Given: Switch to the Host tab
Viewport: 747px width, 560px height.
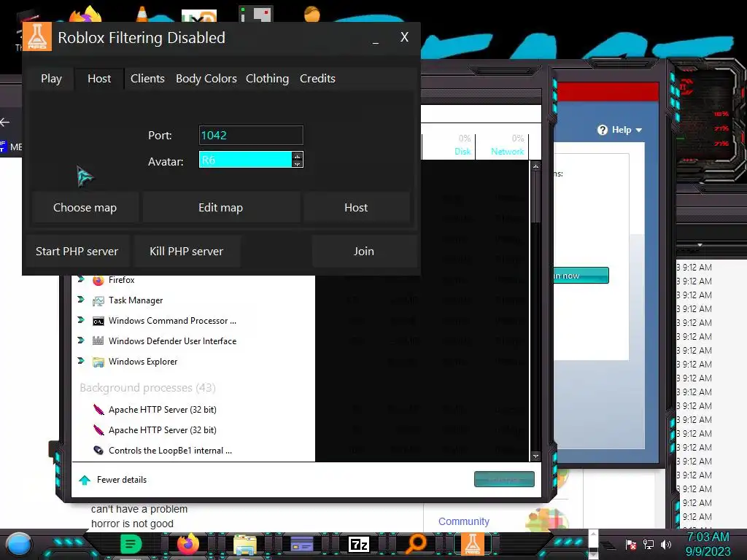Looking at the screenshot, I should [x=99, y=79].
